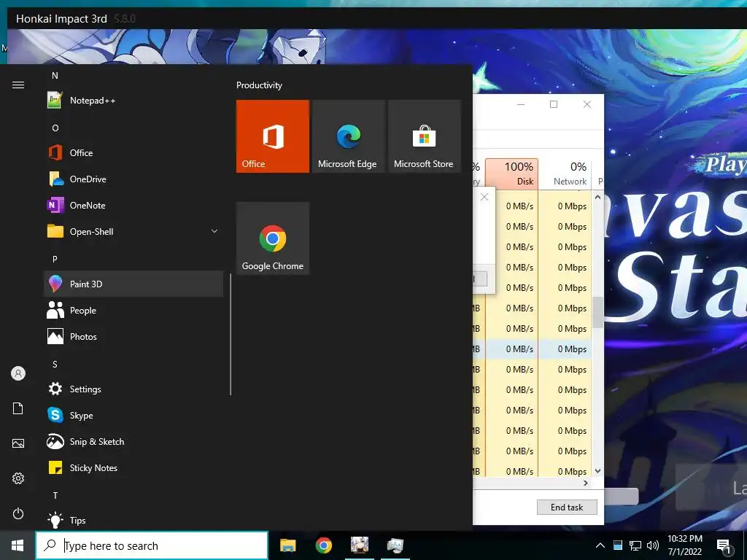Click End task in Task Manager
This screenshot has height=560, width=747.
point(567,507)
